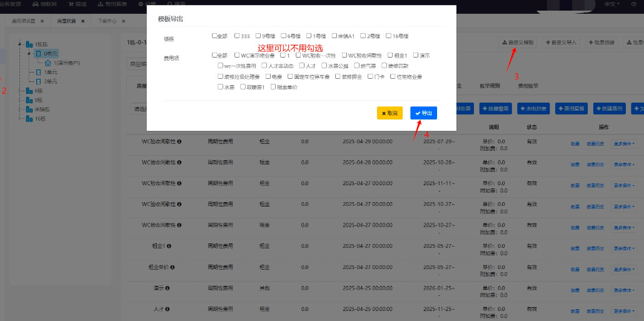Image resolution: width=644 pixels, height=321 pixels.
Task: Click the car icon for 物联网 menu
Action: pyautogui.click(x=35, y=4)
